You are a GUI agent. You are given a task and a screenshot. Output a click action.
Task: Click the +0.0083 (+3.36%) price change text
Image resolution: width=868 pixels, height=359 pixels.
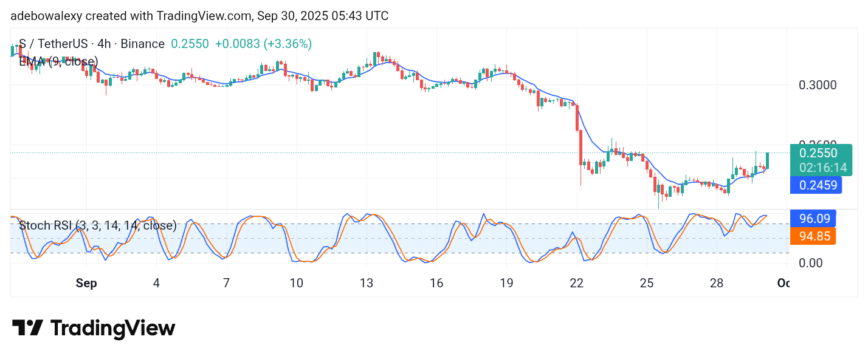click(x=263, y=44)
